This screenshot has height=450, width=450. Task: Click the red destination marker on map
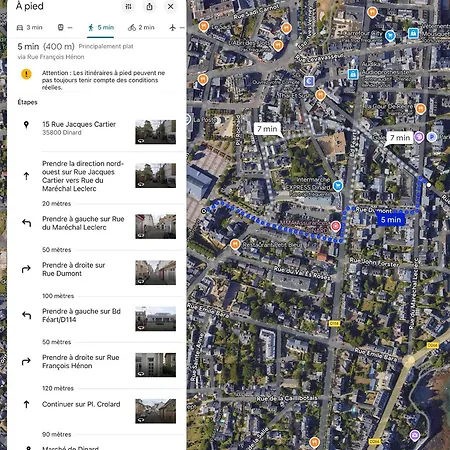click(x=336, y=226)
